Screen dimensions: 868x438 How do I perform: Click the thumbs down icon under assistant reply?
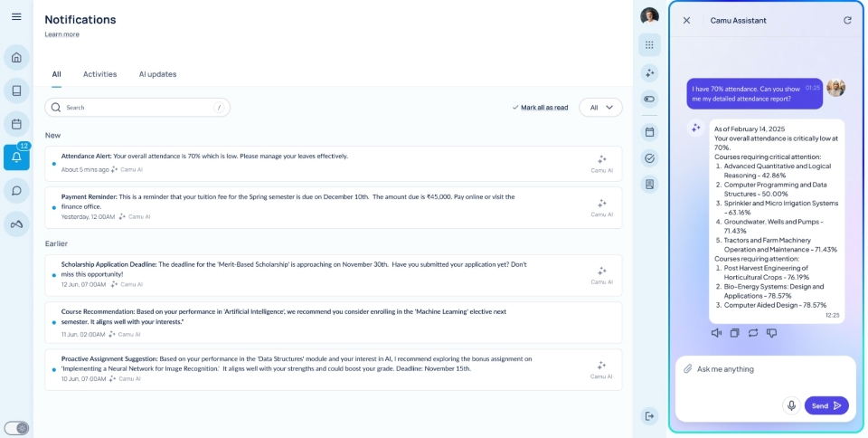click(x=771, y=333)
